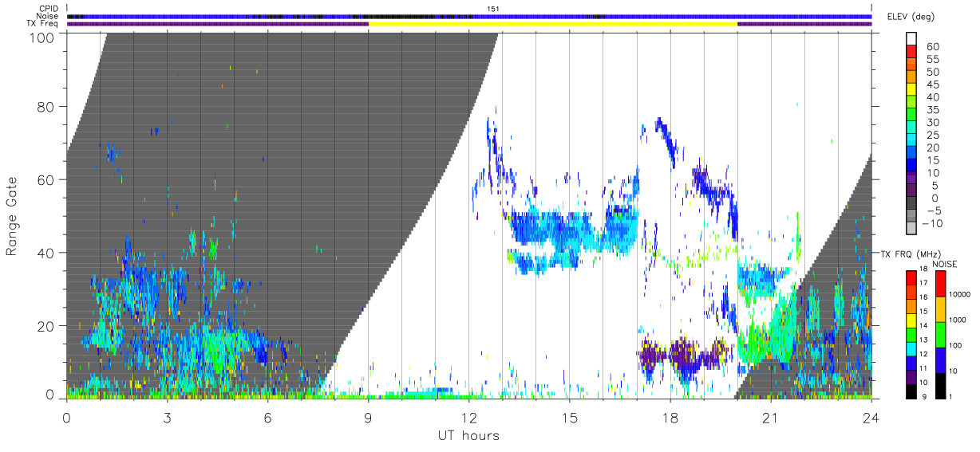Pick the white top swatch of ELEV colorbar
Screen dimensions: 980x452
(913, 39)
